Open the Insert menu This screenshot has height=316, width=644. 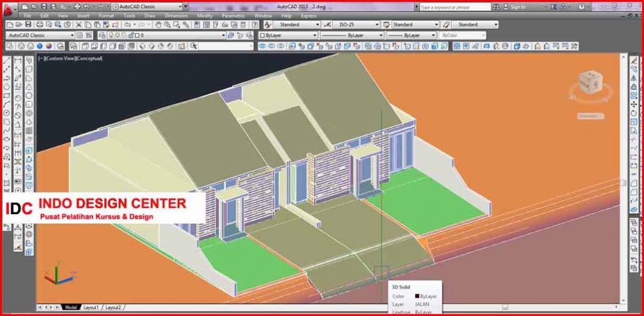point(84,16)
